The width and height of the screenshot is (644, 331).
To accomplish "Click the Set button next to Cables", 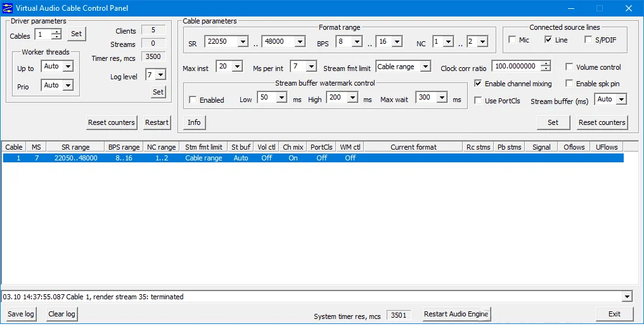I will pyautogui.click(x=77, y=34).
